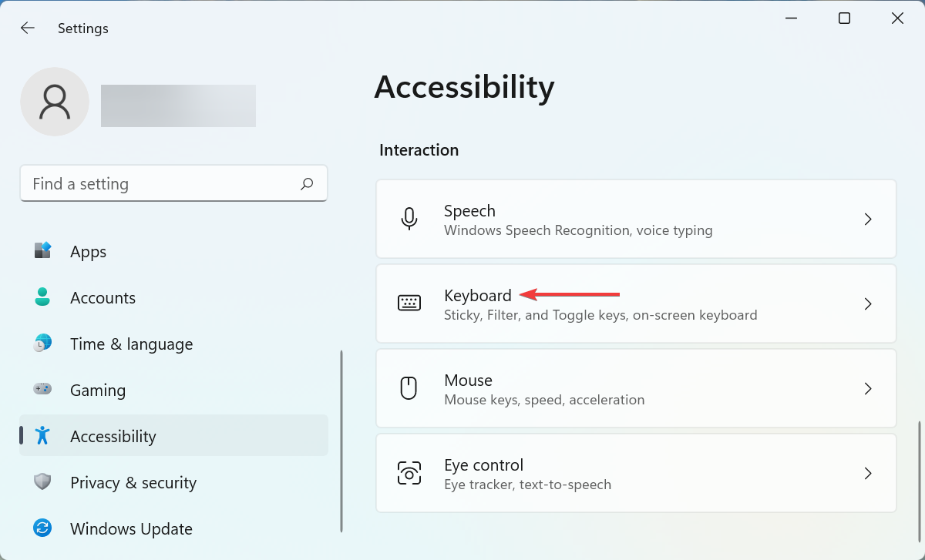Expand Keyboard settings with its chevron
This screenshot has width=925, height=560.
(x=868, y=303)
